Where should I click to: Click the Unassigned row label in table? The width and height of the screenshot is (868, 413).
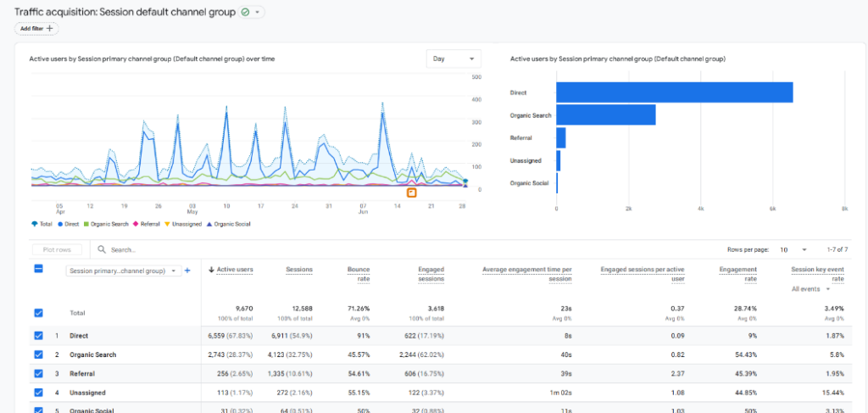tap(87, 393)
